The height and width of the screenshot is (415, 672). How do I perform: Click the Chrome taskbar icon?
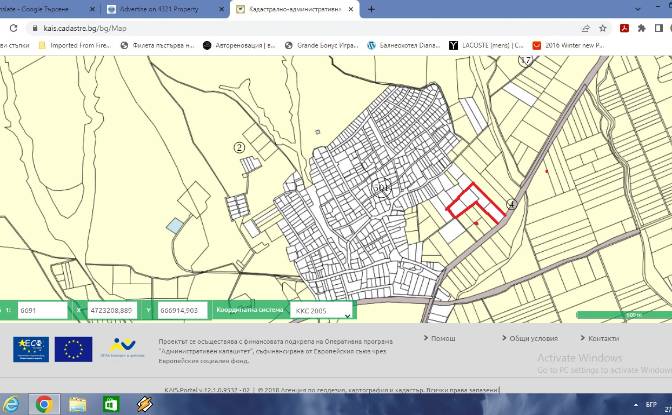coord(44,404)
